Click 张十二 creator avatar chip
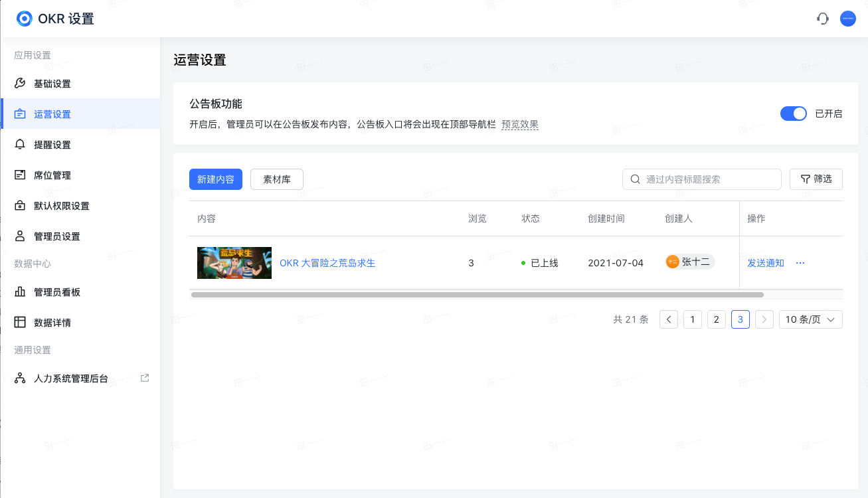 690,262
